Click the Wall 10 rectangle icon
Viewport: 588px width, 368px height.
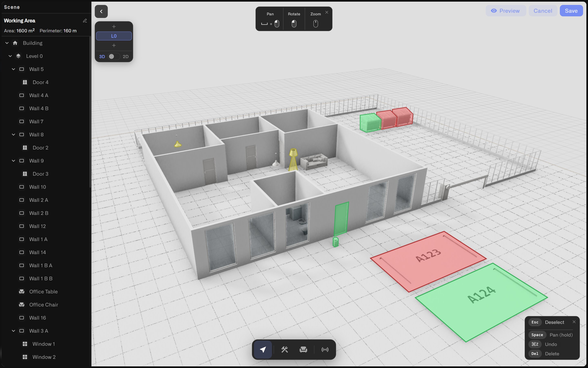click(x=22, y=187)
